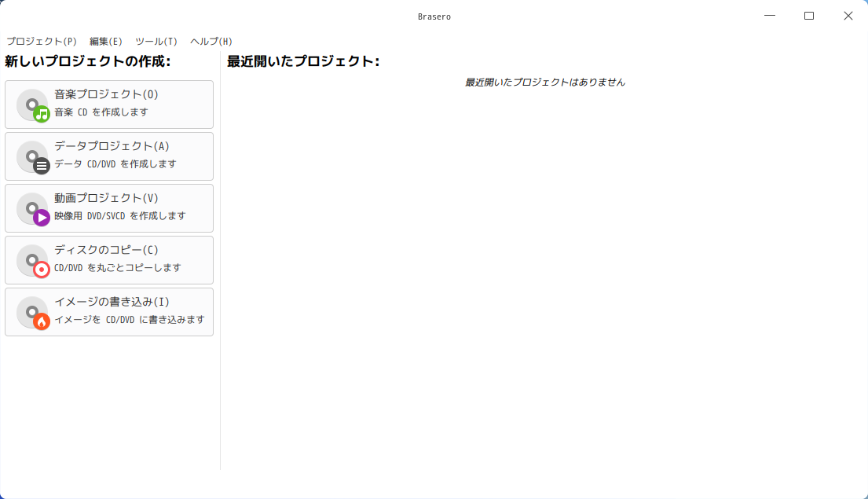Image resolution: width=868 pixels, height=499 pixels.
Task: Open the ヘルプ(H) menu
Action: click(x=211, y=42)
